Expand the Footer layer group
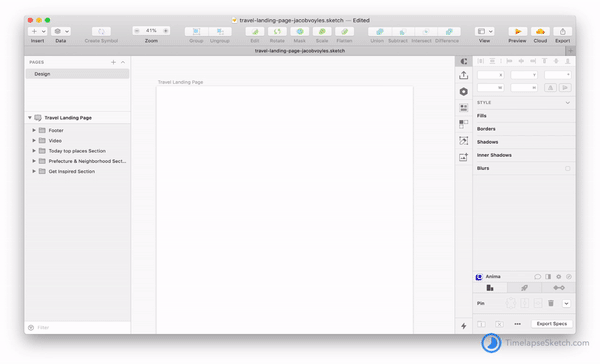Image resolution: width=600 pixels, height=364 pixels. tap(34, 131)
